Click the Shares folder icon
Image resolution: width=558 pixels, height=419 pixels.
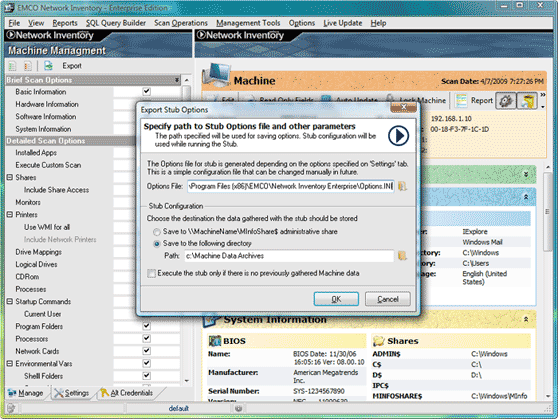(379, 341)
